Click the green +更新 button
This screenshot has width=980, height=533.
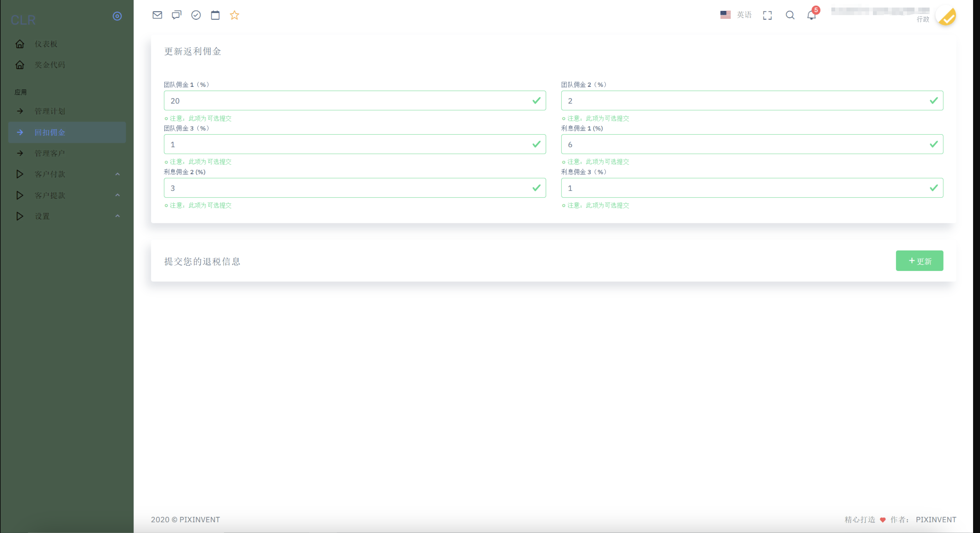click(x=919, y=261)
